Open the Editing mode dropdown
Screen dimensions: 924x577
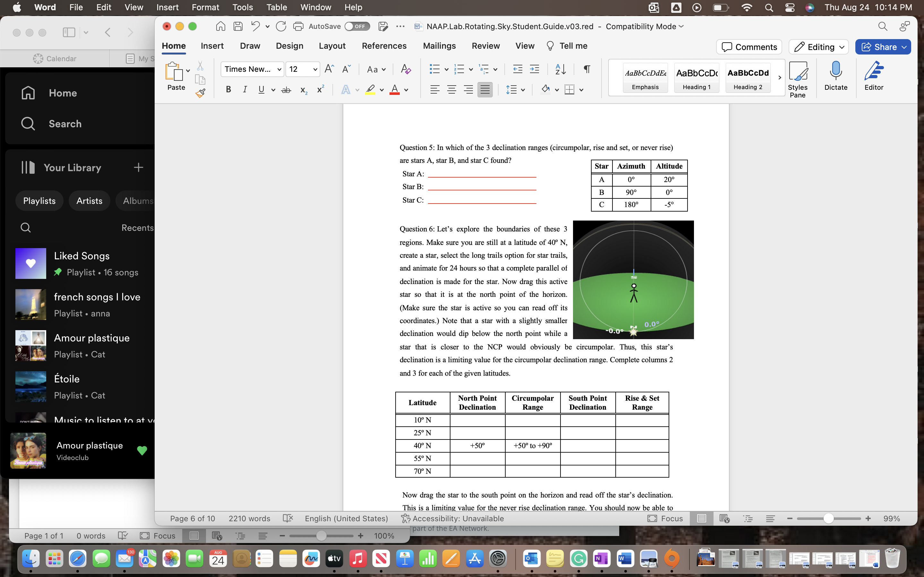pos(818,47)
